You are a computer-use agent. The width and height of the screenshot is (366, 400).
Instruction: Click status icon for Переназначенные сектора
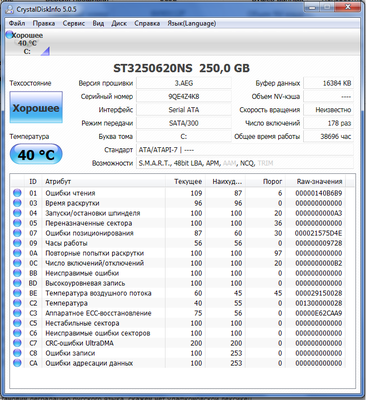(x=17, y=223)
